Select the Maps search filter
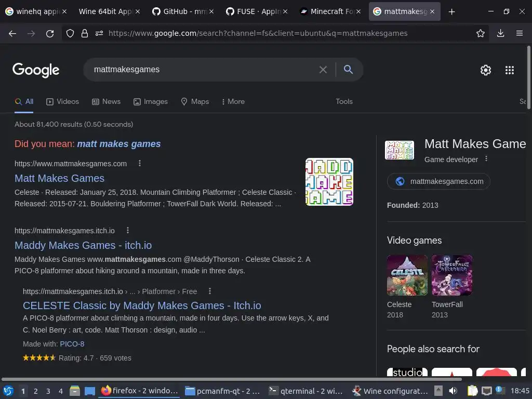The width and height of the screenshot is (532, 399). (x=195, y=101)
